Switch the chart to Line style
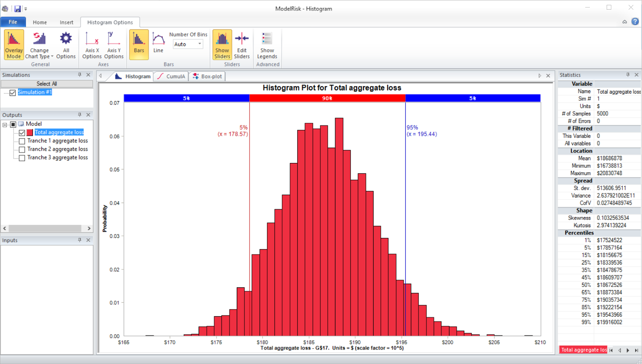Viewport: 642px width, 364px height. pyautogui.click(x=158, y=44)
